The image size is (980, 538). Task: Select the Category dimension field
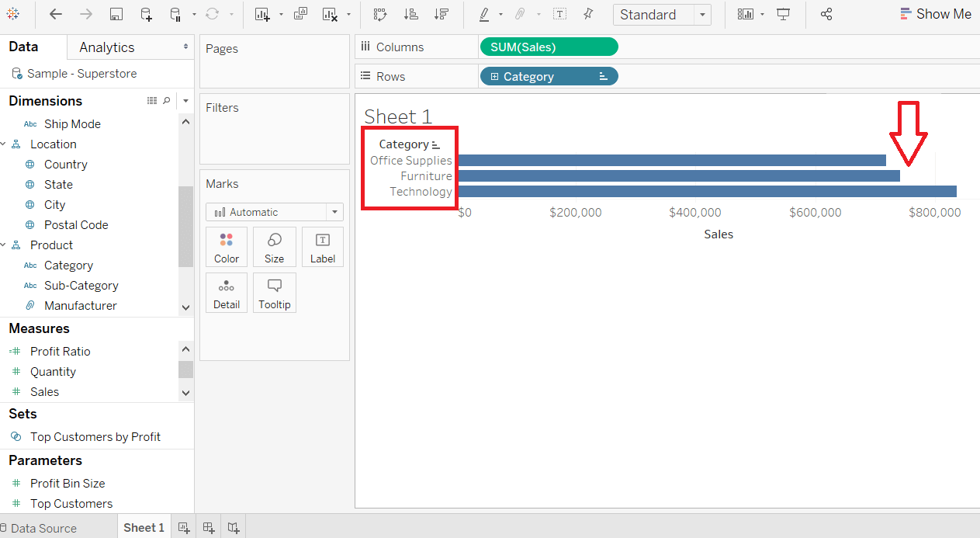pos(68,266)
